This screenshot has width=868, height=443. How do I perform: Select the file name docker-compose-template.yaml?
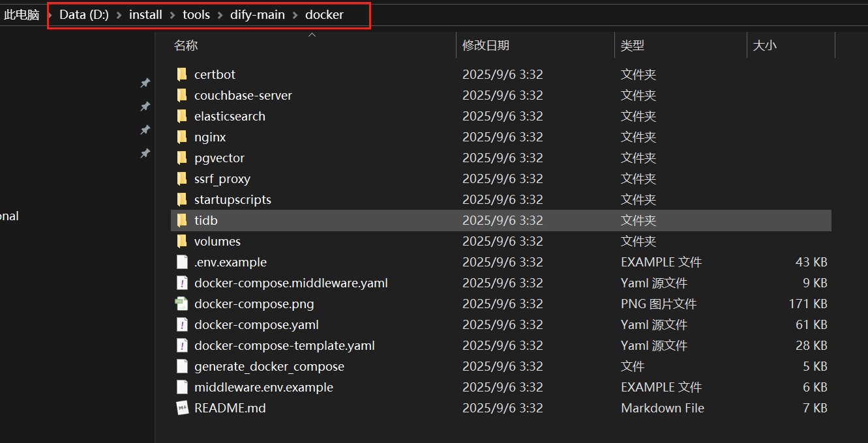pos(284,345)
